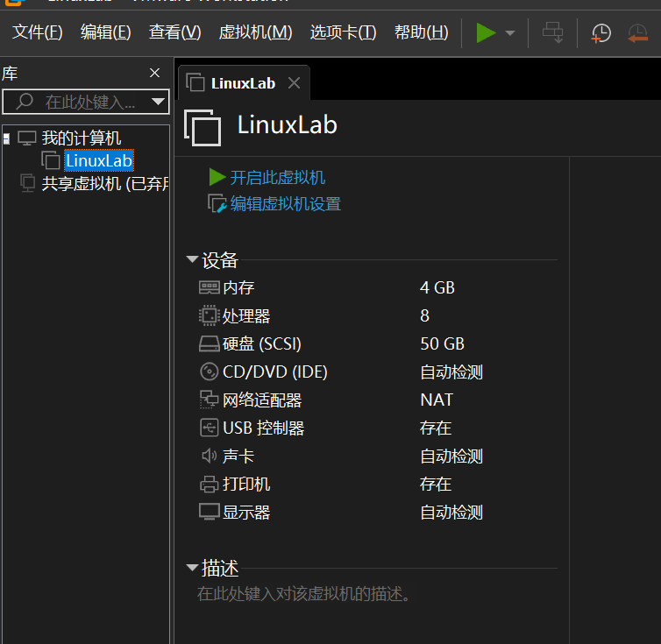Open the library search filter dropdown
661x644 pixels.
158,102
